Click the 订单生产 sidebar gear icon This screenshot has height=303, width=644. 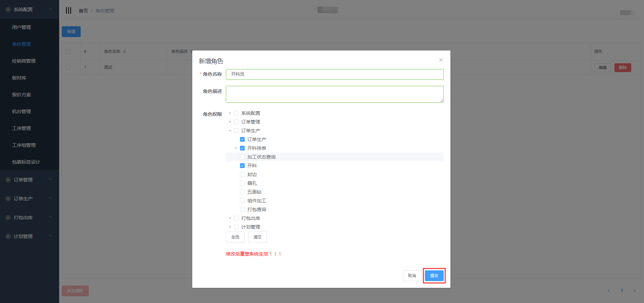point(8,199)
